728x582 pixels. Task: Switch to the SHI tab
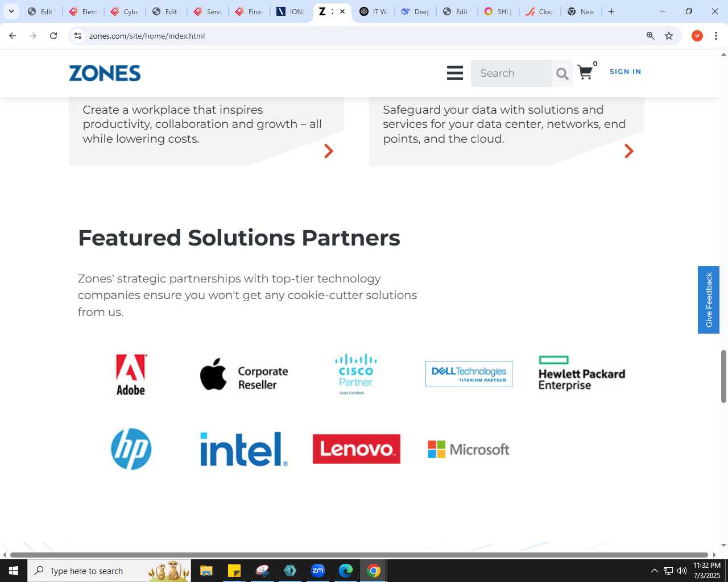click(x=499, y=11)
